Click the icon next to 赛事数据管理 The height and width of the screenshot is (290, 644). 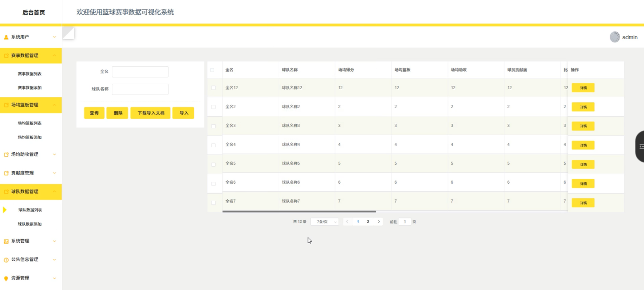(x=6, y=56)
